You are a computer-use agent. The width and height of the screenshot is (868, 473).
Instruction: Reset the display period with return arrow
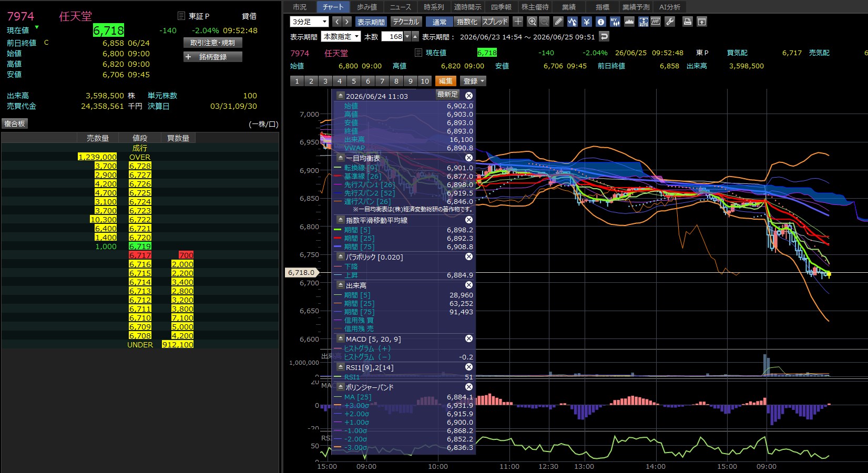[604, 37]
